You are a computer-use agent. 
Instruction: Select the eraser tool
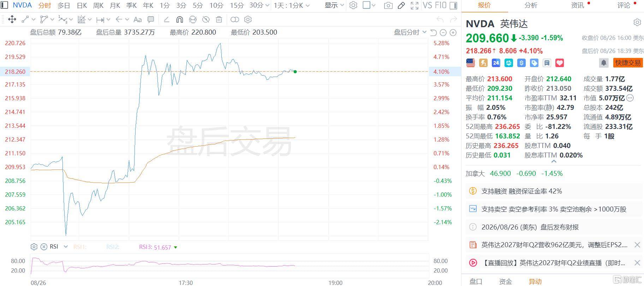(x=167, y=19)
